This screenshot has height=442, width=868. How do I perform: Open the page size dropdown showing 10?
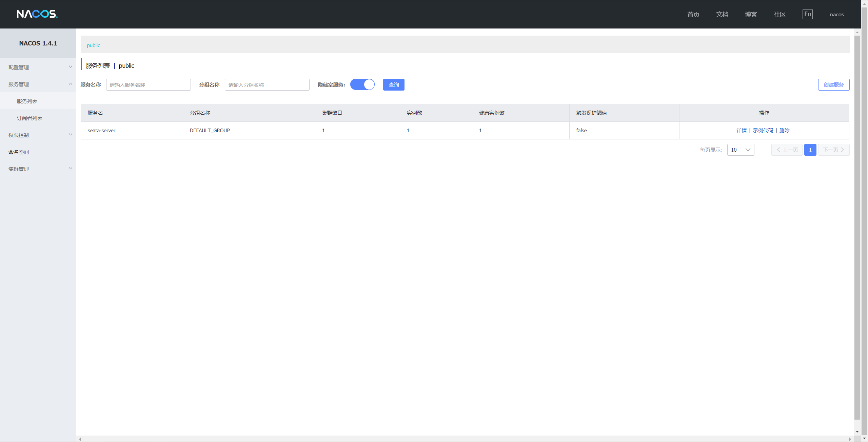point(741,150)
